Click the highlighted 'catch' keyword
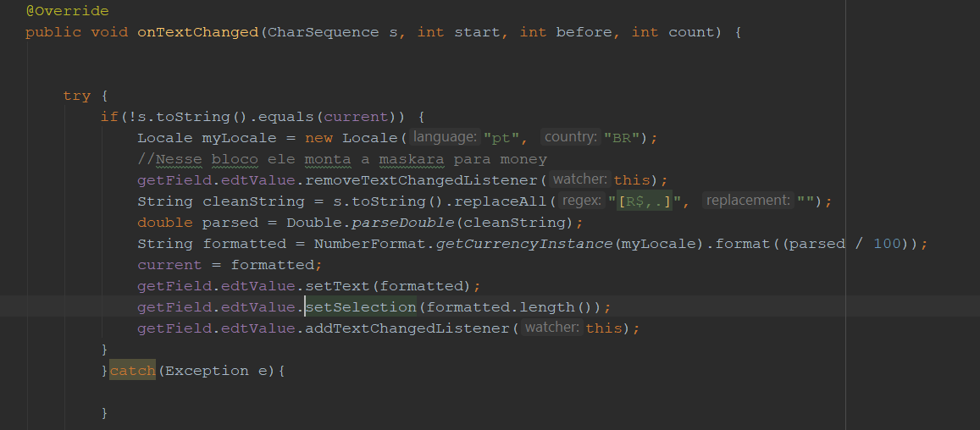The width and height of the screenshot is (980, 430). click(x=132, y=371)
